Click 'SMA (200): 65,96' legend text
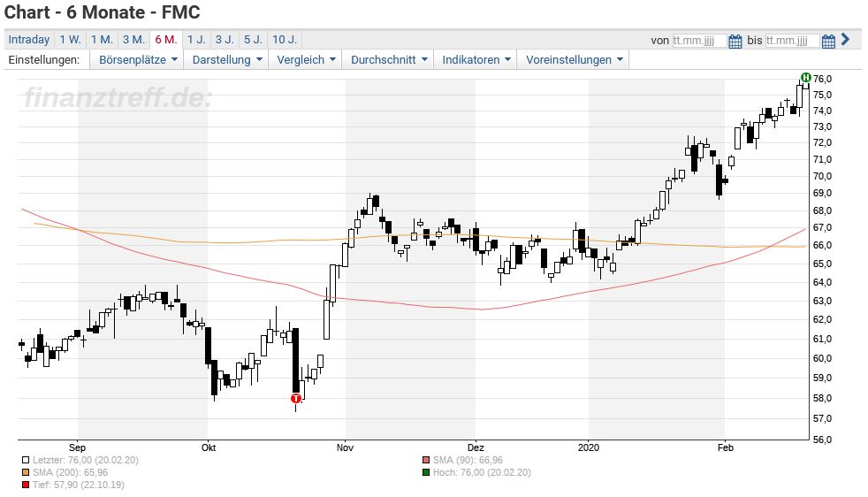Viewport: 868px width, 497px height. (70, 472)
